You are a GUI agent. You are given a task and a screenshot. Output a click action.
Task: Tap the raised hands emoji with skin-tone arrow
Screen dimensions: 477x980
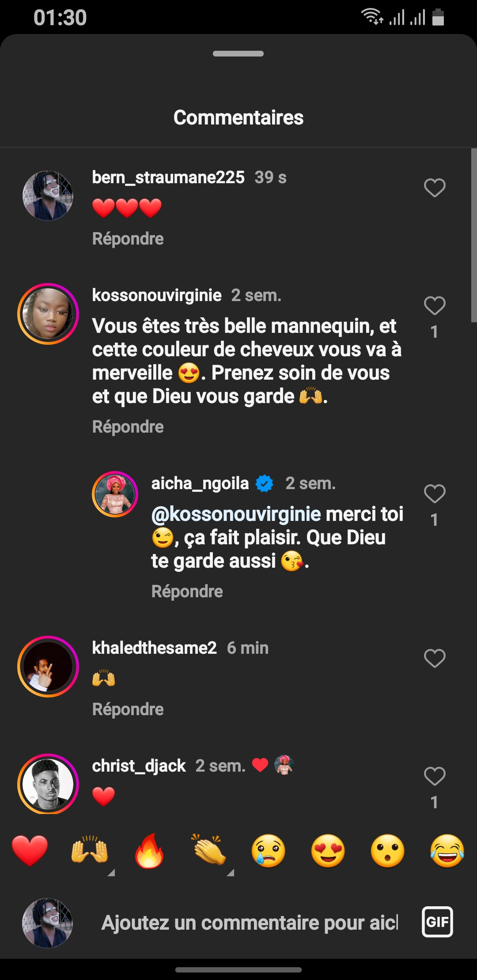coord(90,850)
